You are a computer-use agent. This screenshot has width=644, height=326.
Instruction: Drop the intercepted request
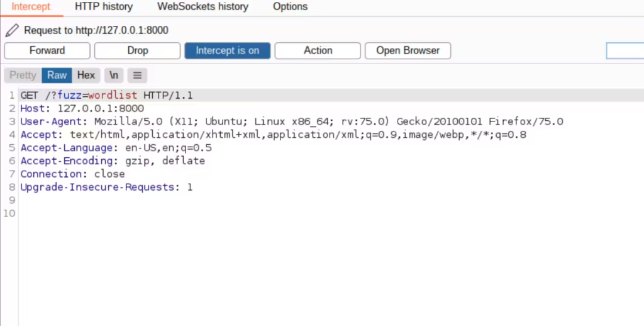[137, 50]
